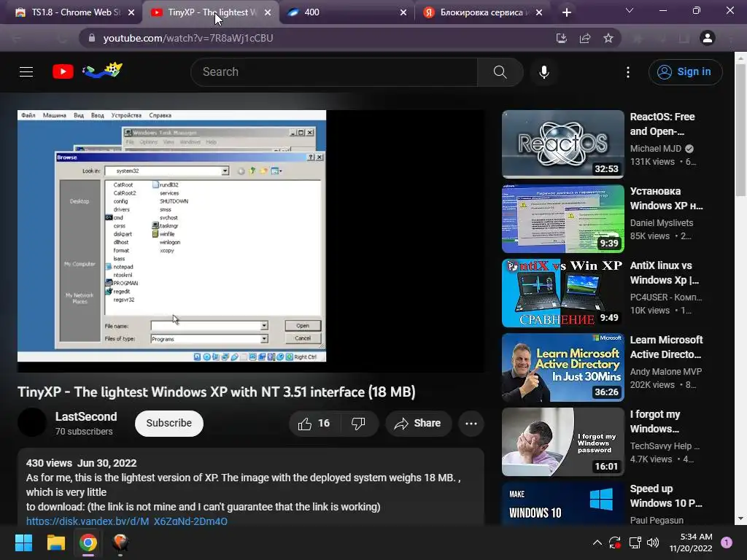Image resolution: width=747 pixels, height=560 pixels.
Task: Open notification badge in taskbar corner
Action: (x=727, y=542)
